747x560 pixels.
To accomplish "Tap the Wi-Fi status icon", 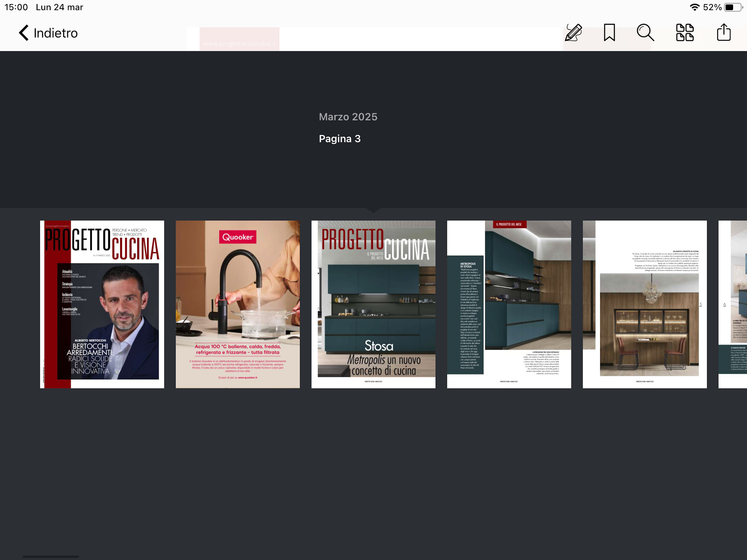I will click(x=694, y=7).
